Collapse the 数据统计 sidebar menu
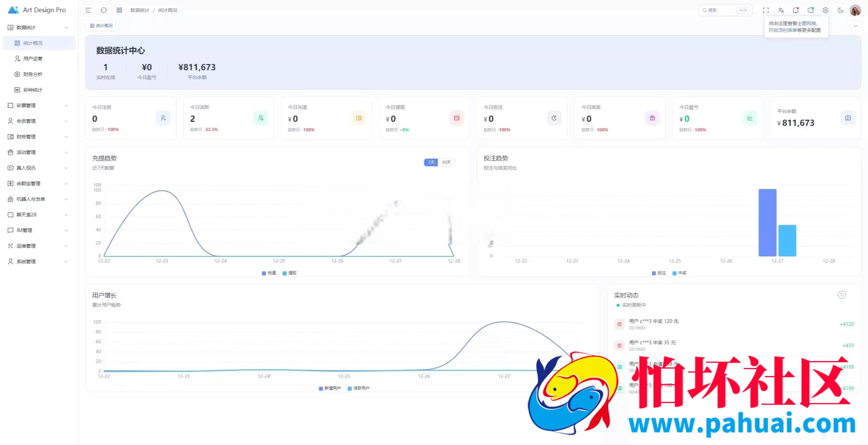Screen dimensions: 868x445 (x=39, y=27)
